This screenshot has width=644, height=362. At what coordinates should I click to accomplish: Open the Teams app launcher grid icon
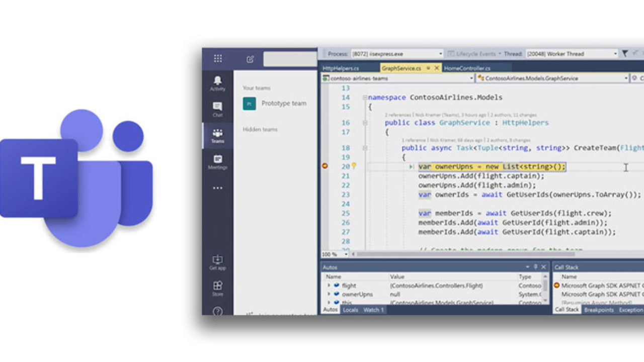point(218,58)
